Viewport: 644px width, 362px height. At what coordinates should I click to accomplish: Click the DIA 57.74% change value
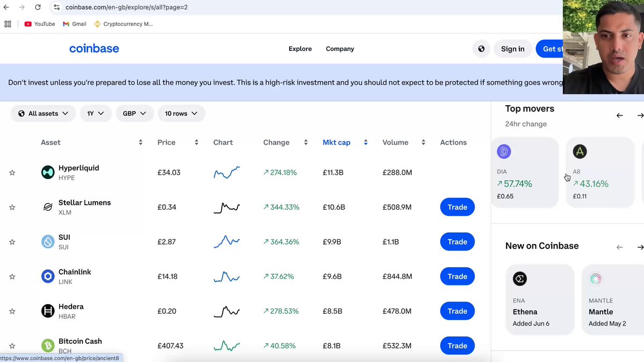click(x=514, y=184)
